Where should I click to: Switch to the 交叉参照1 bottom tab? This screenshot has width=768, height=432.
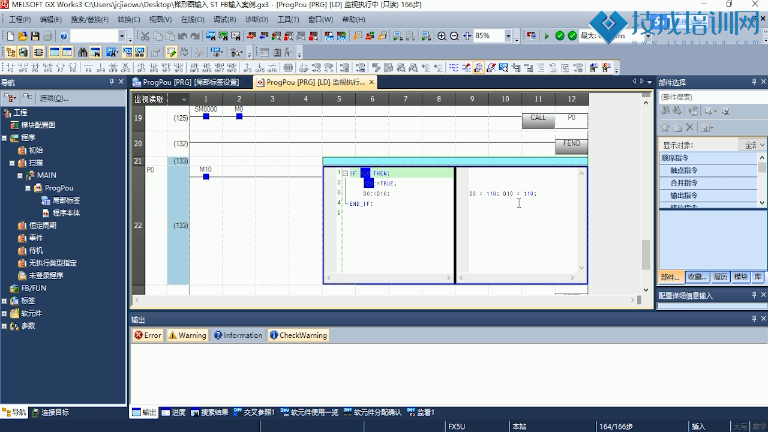pyautogui.click(x=255, y=412)
